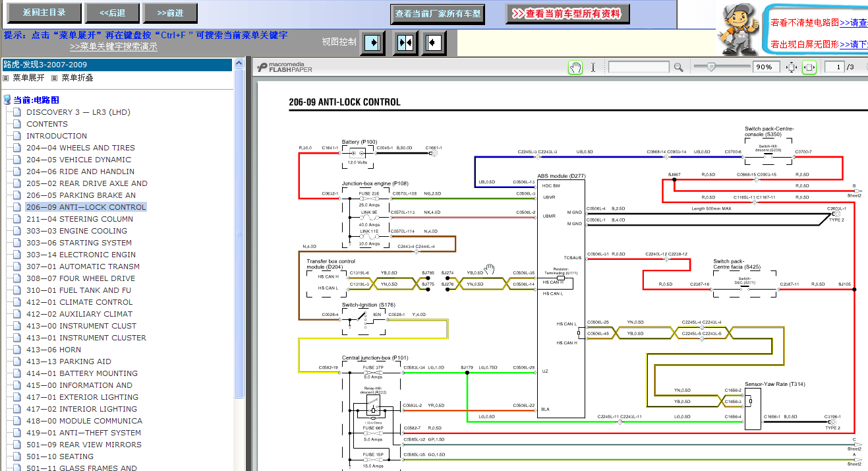868x471 pixels.
Task: Open 412—01 CLIMATE CONTROL
Action: [x=80, y=302]
